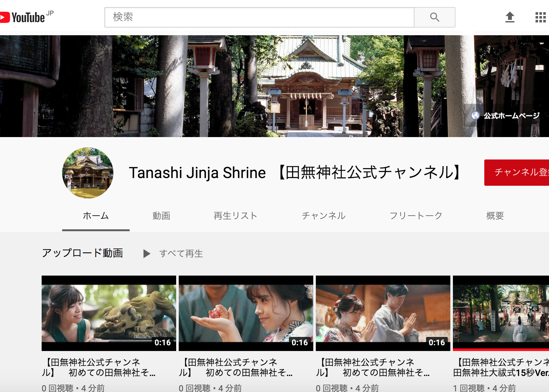Click 0 回視聴・4 分前 under first video
This screenshot has height=392, width=549.
click(x=73, y=388)
